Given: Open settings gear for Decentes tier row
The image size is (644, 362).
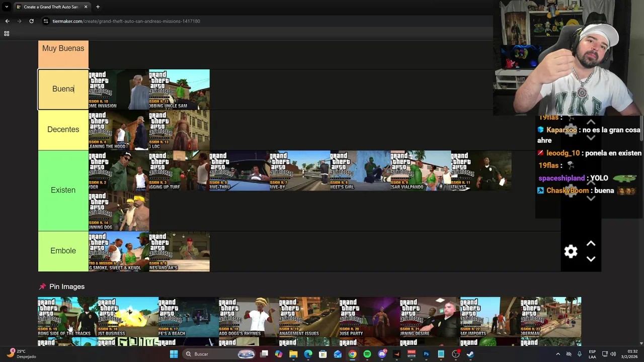Looking at the screenshot, I should click(x=571, y=130).
